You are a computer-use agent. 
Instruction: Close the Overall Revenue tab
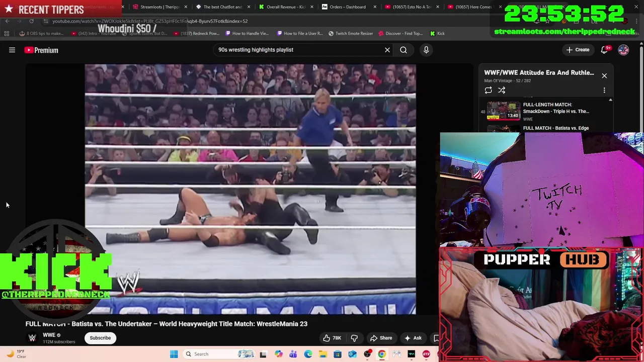pyautogui.click(x=312, y=7)
